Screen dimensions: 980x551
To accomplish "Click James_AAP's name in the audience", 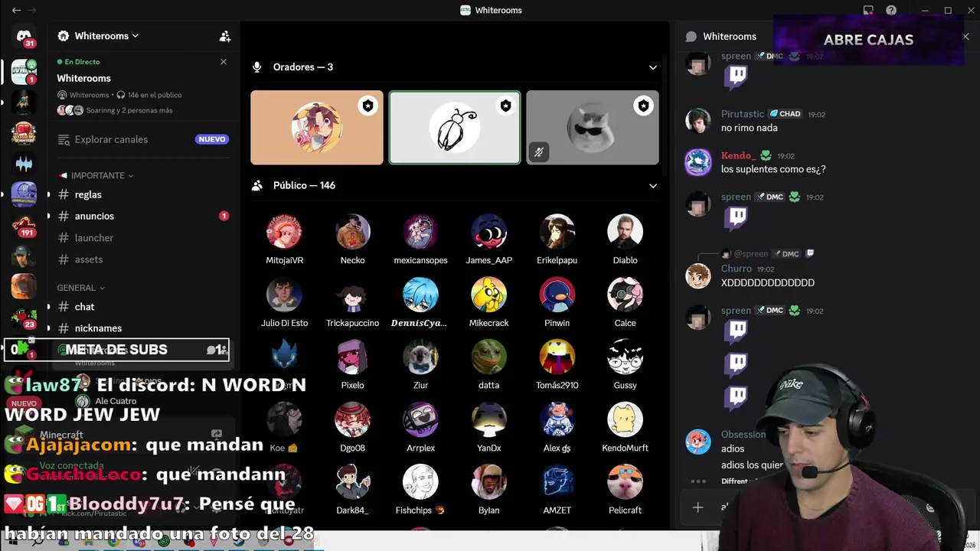I will pyautogui.click(x=488, y=260).
